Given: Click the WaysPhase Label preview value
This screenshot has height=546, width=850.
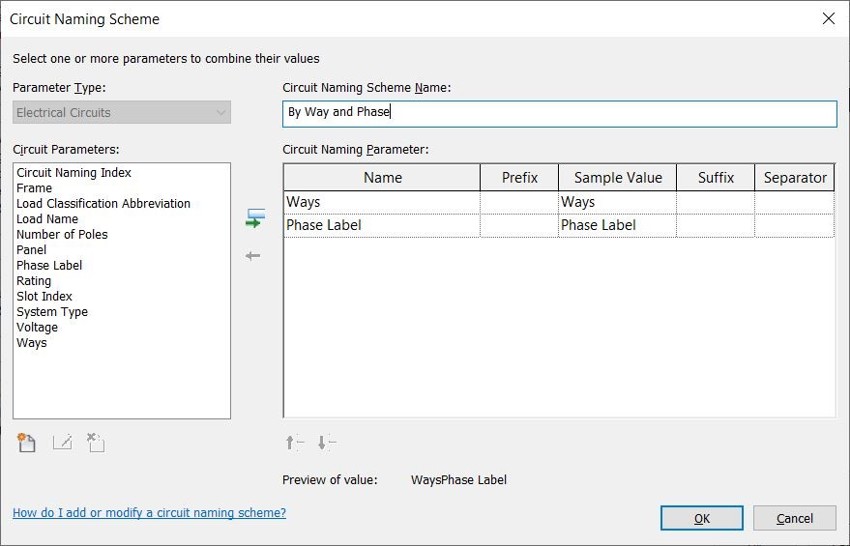Looking at the screenshot, I should (459, 480).
